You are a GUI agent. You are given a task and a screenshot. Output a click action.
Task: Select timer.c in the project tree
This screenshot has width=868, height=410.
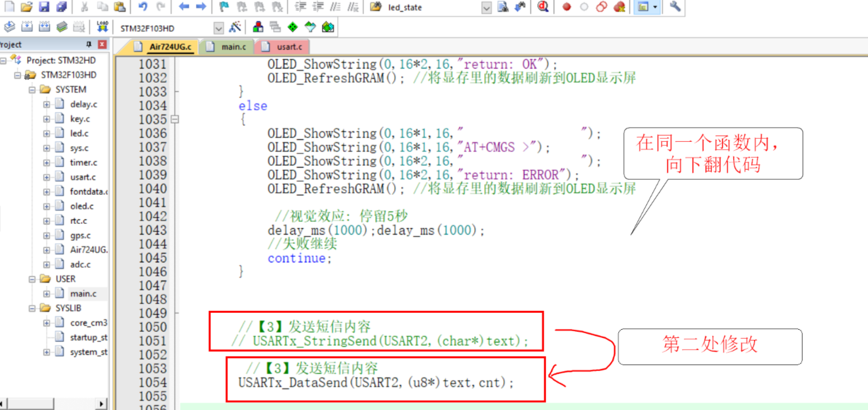tap(83, 162)
